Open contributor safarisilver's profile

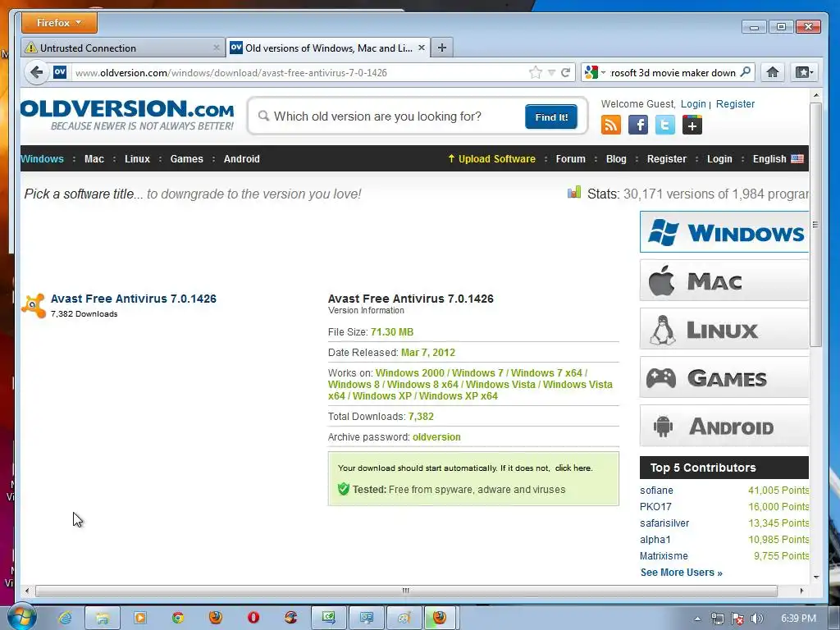664,523
